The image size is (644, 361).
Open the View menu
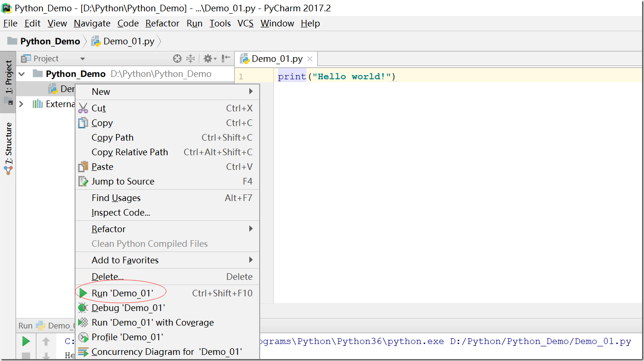coord(57,23)
